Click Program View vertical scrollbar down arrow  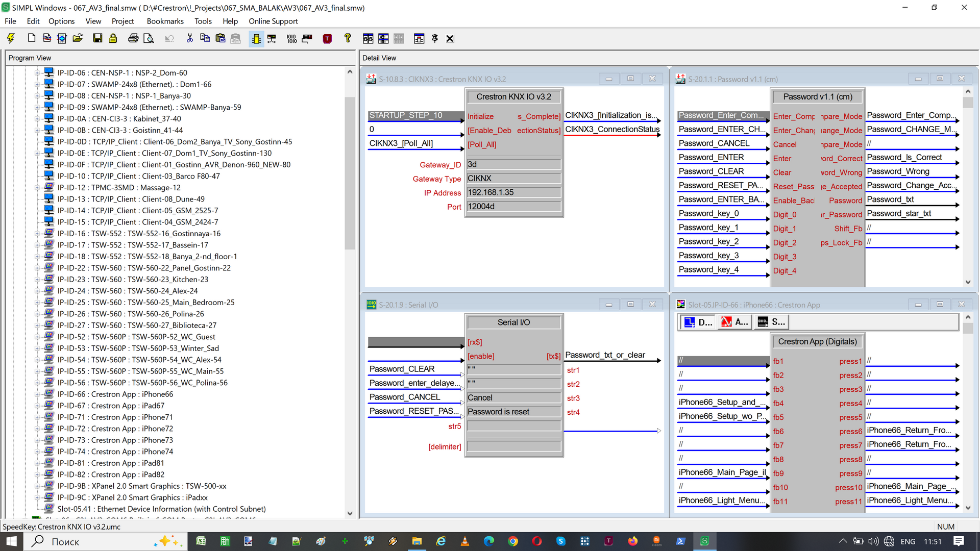(350, 513)
